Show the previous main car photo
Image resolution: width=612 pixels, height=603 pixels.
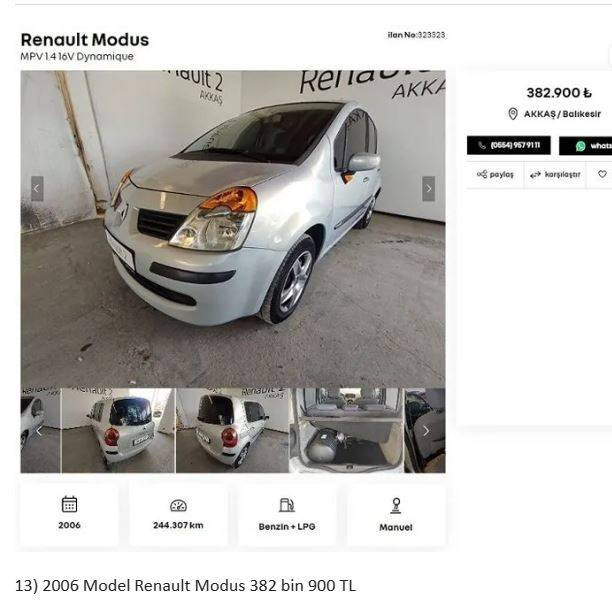(37, 189)
